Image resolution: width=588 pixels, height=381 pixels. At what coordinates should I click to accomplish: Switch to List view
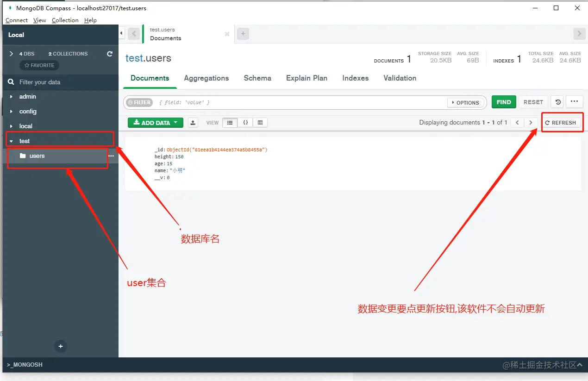click(230, 123)
